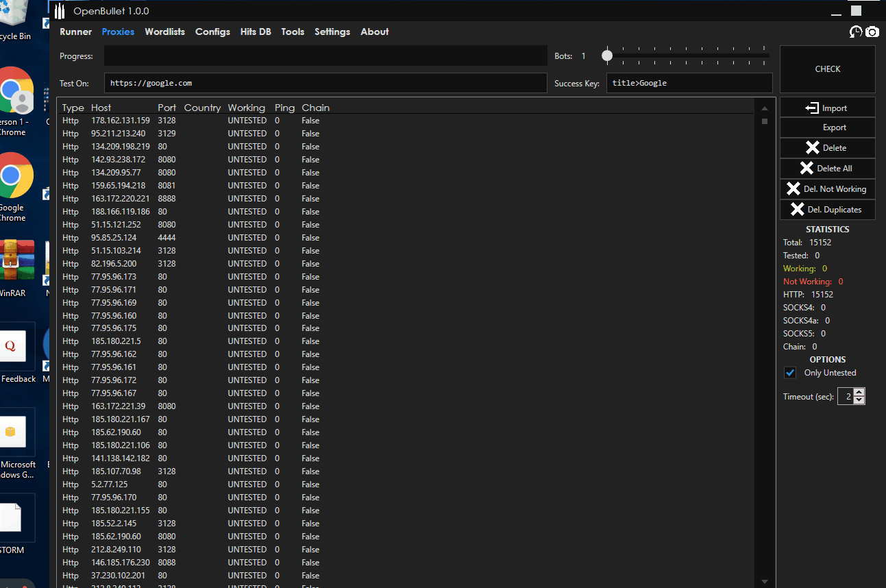
Task: Click the SOCKS5 statistic label
Action: tap(799, 334)
